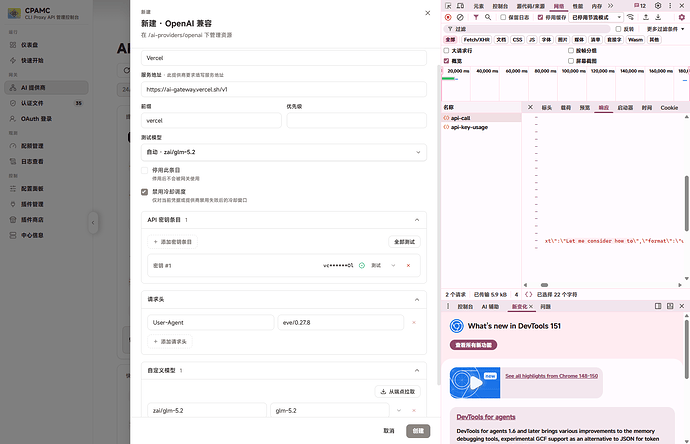
Task: Click first drawer dock layout icon
Action: [x=658, y=306]
